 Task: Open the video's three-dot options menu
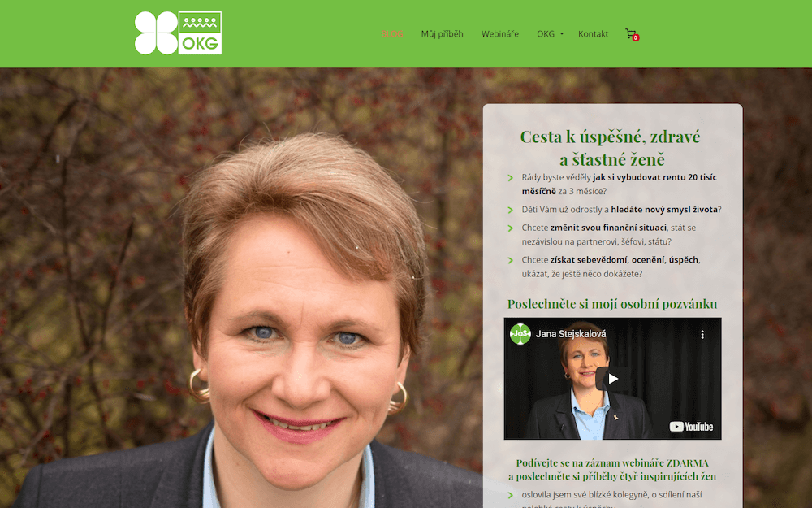(x=702, y=334)
